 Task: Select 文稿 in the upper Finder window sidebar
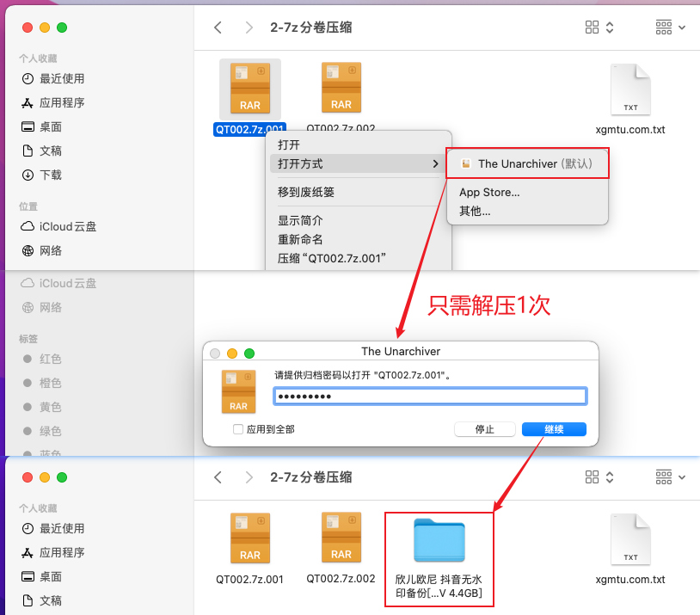(41, 151)
